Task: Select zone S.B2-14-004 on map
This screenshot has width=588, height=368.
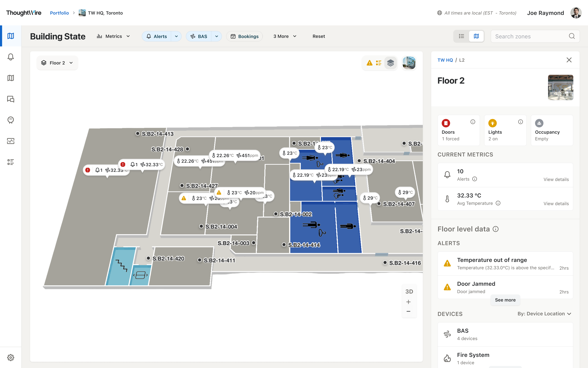Action: [218, 227]
